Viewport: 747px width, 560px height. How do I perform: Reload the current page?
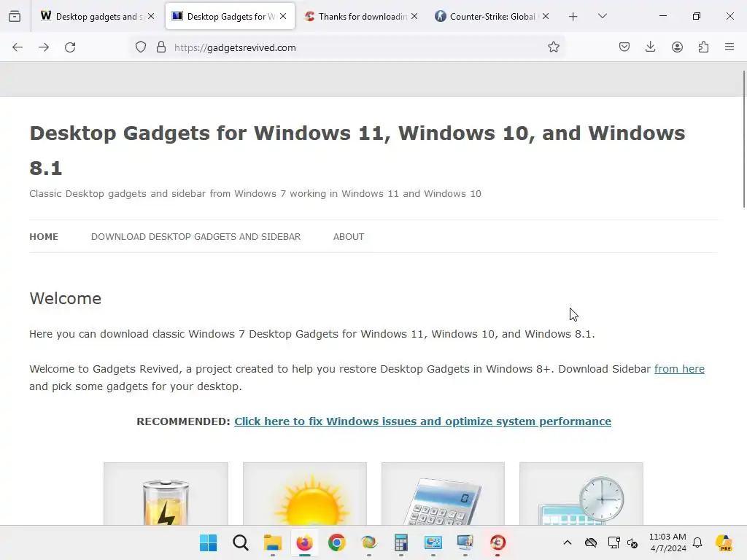pyautogui.click(x=70, y=47)
